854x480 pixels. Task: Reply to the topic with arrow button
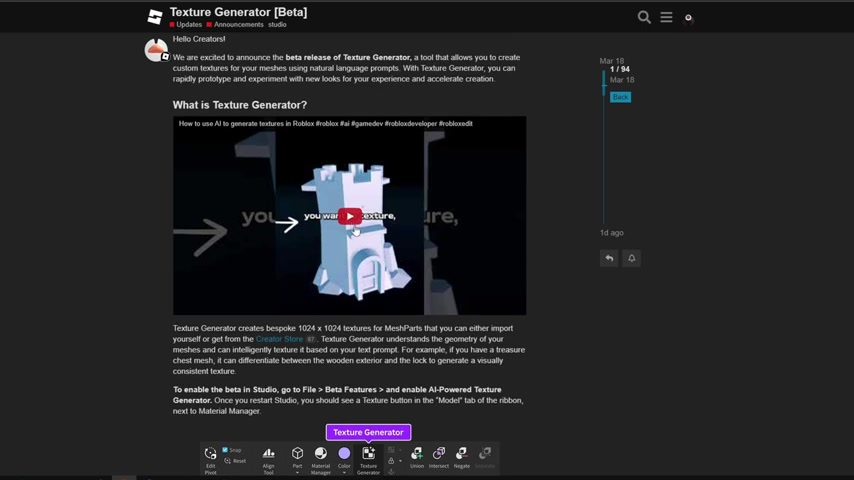[x=609, y=258]
